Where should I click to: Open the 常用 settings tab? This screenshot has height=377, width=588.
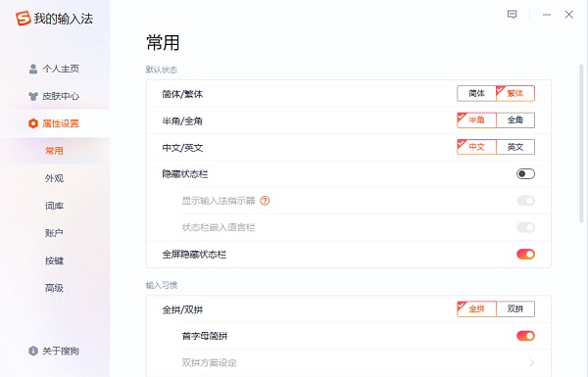(x=54, y=151)
